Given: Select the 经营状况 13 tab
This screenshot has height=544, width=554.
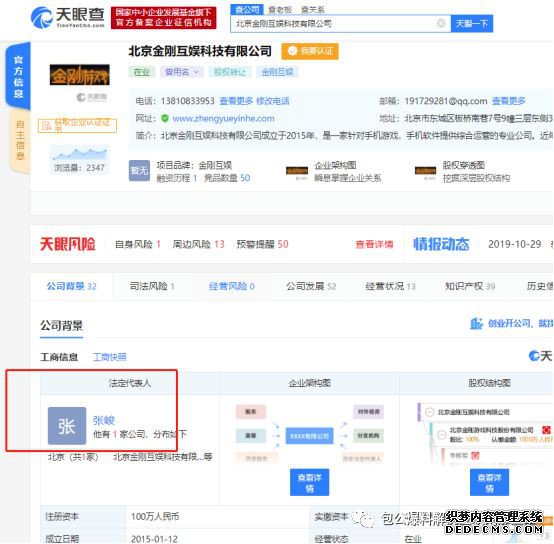Looking at the screenshot, I should tap(390, 286).
